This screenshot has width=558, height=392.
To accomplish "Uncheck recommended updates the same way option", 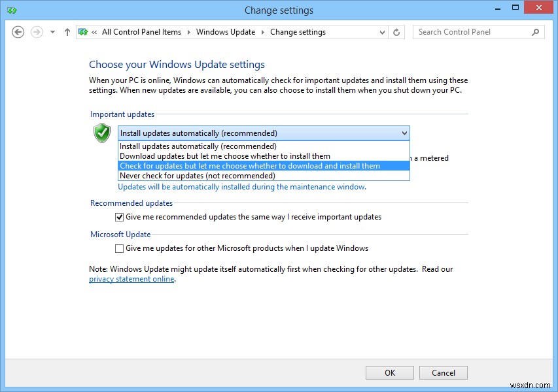I will tap(119, 217).
